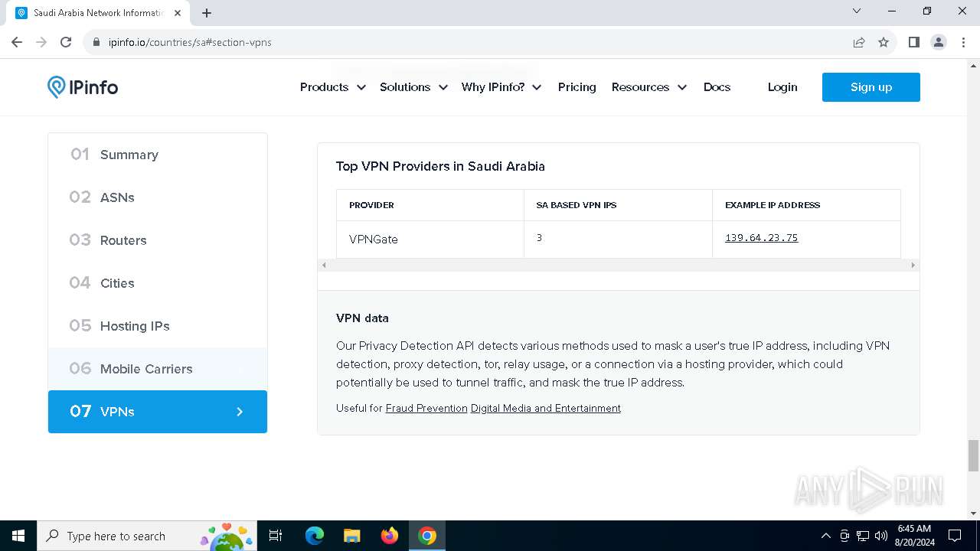The width and height of the screenshot is (980, 551).
Task: Click the Windows taskbar search box
Action: [x=147, y=536]
